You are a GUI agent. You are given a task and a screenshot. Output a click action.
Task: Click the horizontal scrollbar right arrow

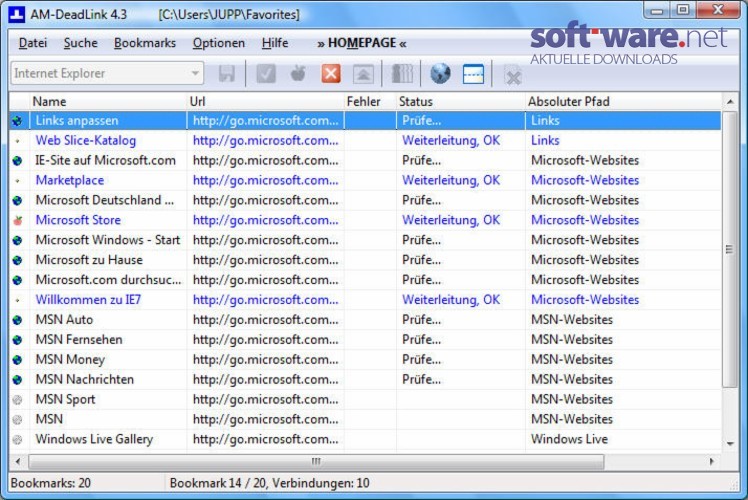712,461
